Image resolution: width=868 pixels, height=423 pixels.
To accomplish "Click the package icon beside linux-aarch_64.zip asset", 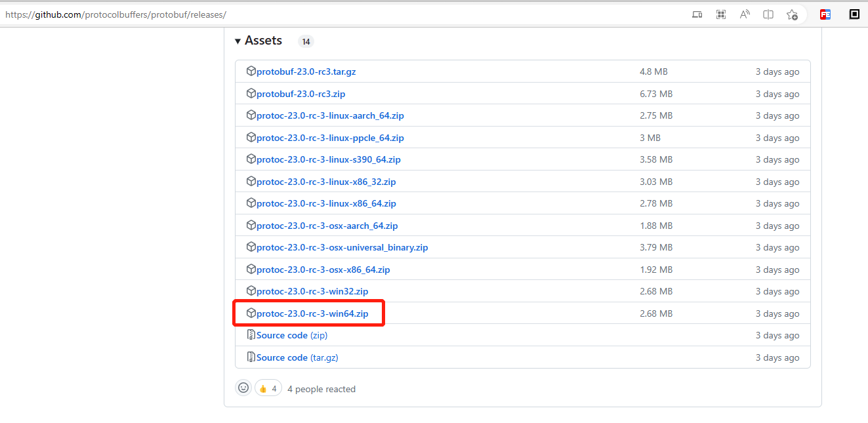I will pos(251,115).
